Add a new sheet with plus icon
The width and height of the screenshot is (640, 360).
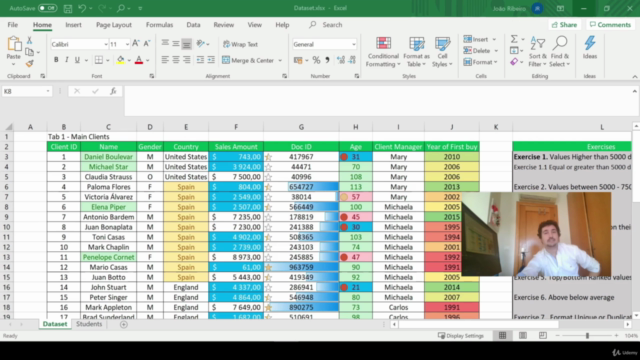(124, 324)
